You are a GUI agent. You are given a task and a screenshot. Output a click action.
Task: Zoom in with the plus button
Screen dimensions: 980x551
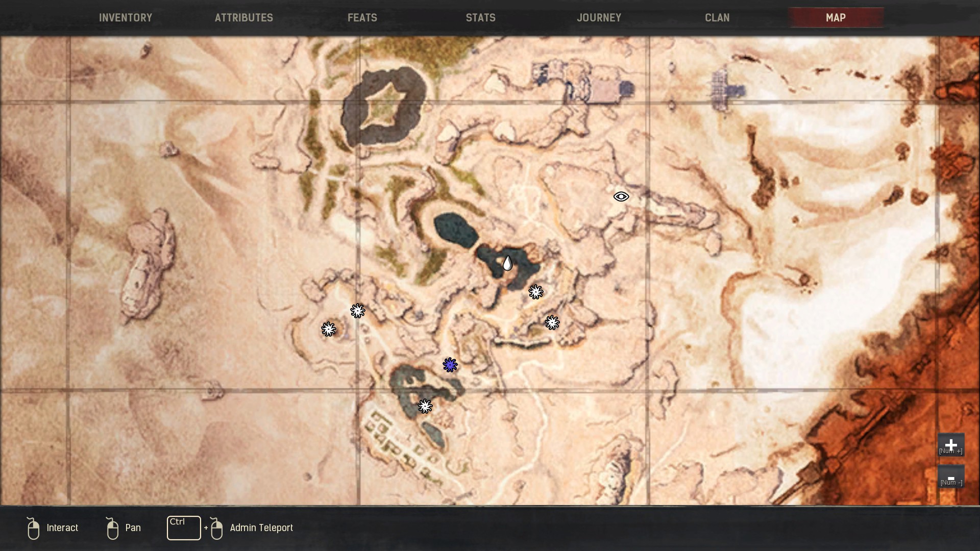point(950,445)
